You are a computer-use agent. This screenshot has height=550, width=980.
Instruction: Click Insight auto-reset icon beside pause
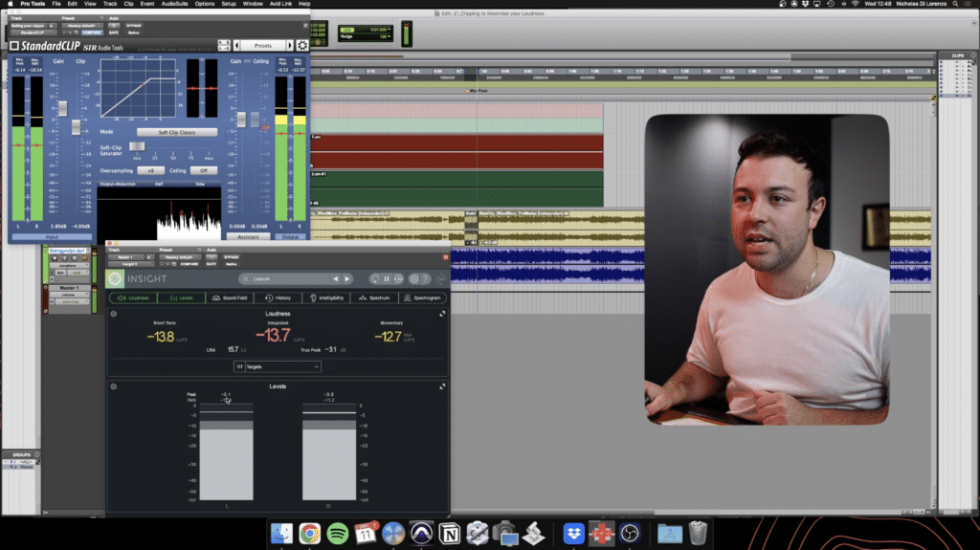[398, 278]
